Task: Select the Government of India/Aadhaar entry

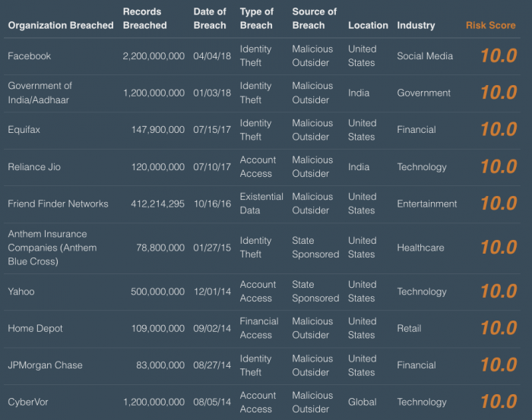Action: [40, 93]
